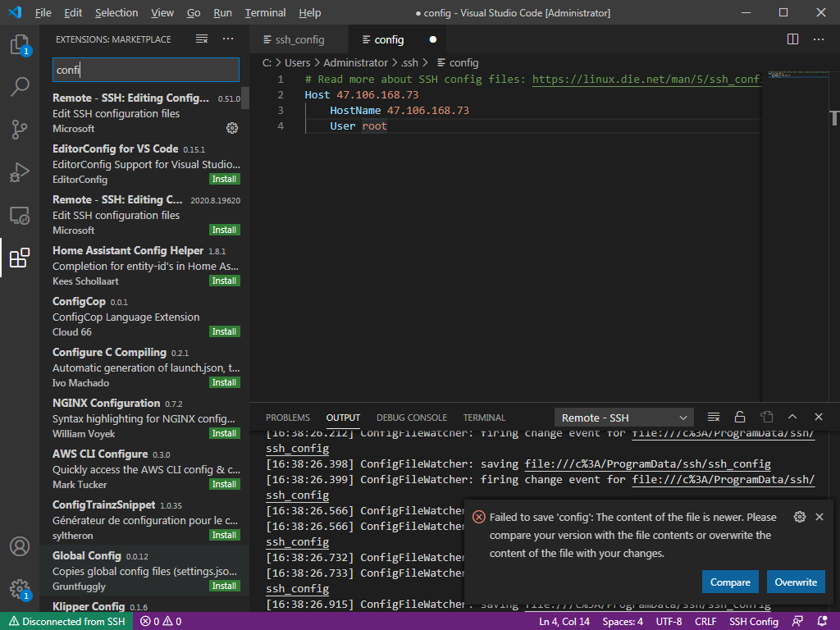This screenshot has height=630, width=840.
Task: Switch to the Problems panel tab
Action: tap(288, 418)
